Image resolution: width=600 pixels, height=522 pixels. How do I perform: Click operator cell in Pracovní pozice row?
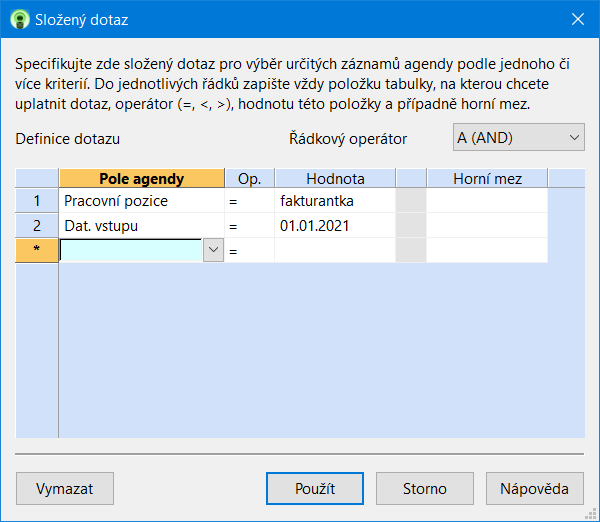pos(249,201)
